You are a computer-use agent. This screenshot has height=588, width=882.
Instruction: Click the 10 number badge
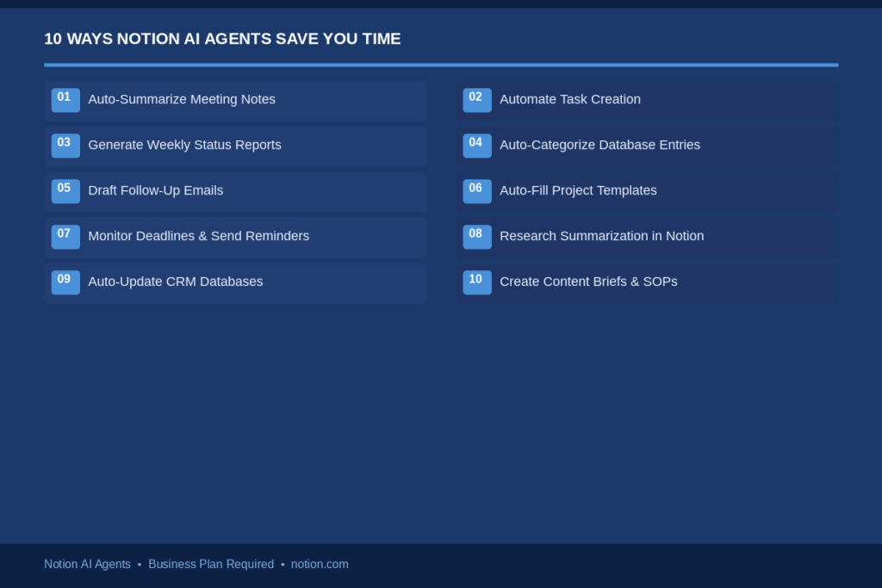(477, 282)
